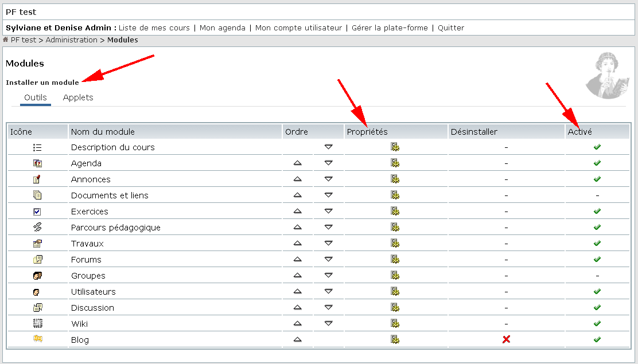Open properties icon for Wiki module
638x364 pixels.
[395, 324]
